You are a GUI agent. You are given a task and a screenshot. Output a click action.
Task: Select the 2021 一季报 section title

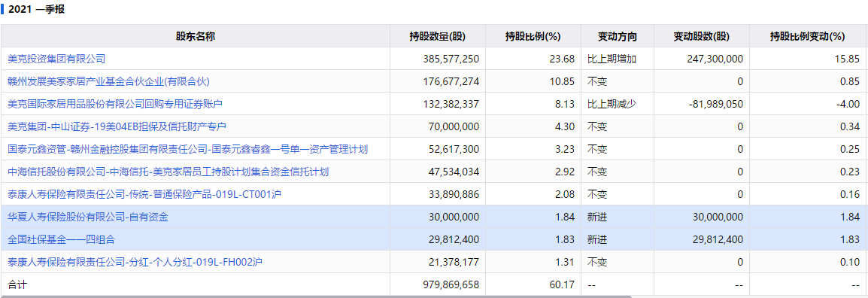point(36,10)
